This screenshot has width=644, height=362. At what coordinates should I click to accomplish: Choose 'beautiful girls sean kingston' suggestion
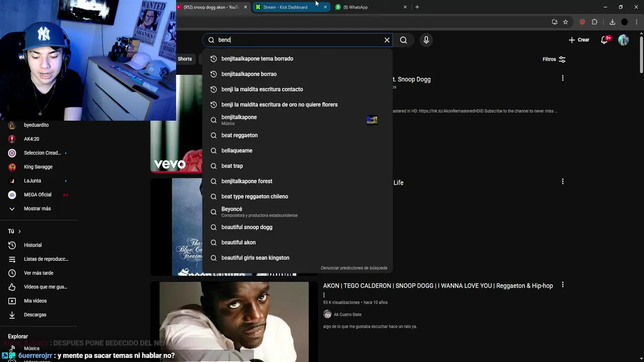click(297, 258)
